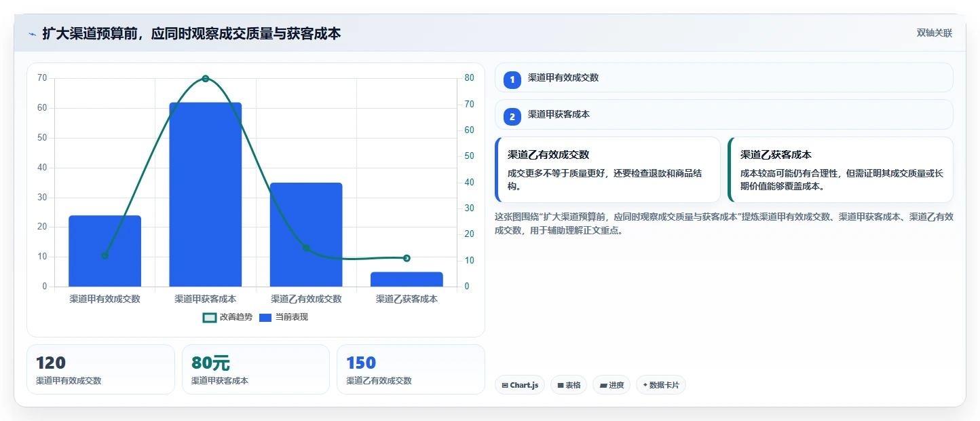980x421 pixels.
Task: Click the number 1 badge icon
Action: tap(512, 80)
